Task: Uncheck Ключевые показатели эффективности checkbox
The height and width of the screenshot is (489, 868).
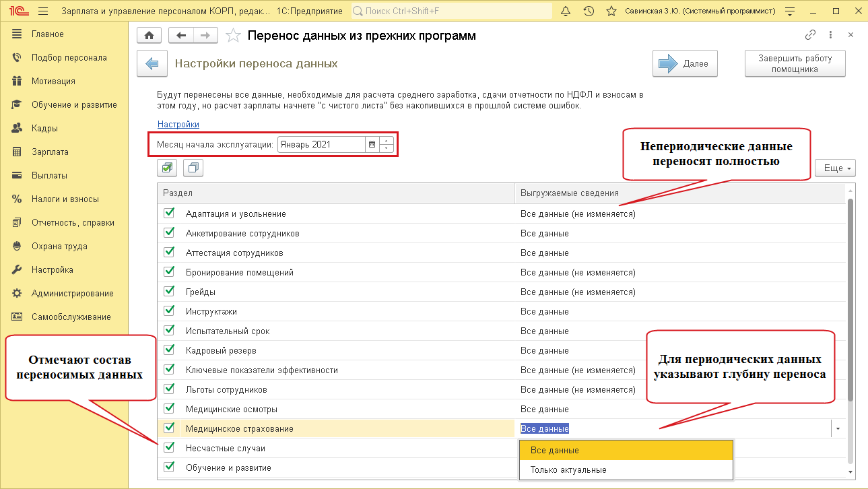Action: coord(170,370)
